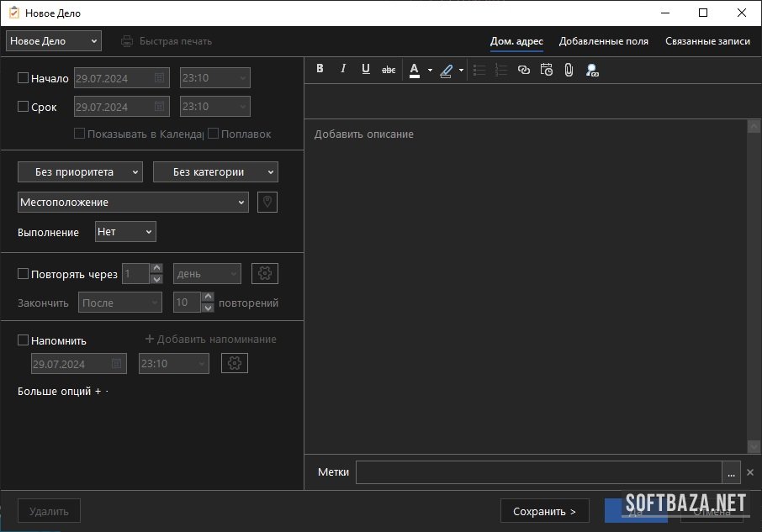Insert a hyperlink into the description
The width and height of the screenshot is (762, 532).
524,71
